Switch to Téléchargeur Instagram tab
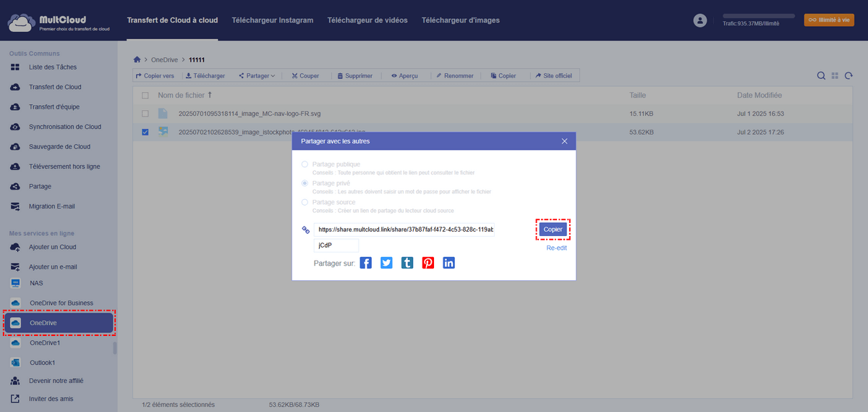The image size is (868, 412). click(x=273, y=20)
